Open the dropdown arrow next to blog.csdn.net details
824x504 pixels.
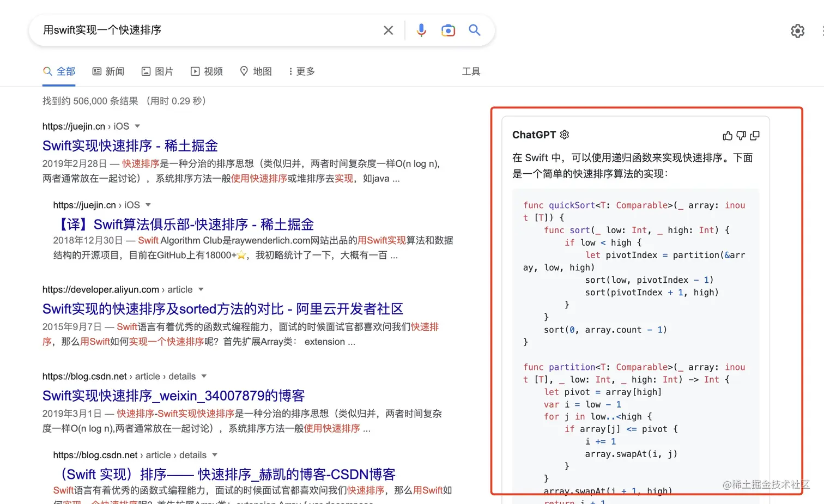(x=204, y=376)
